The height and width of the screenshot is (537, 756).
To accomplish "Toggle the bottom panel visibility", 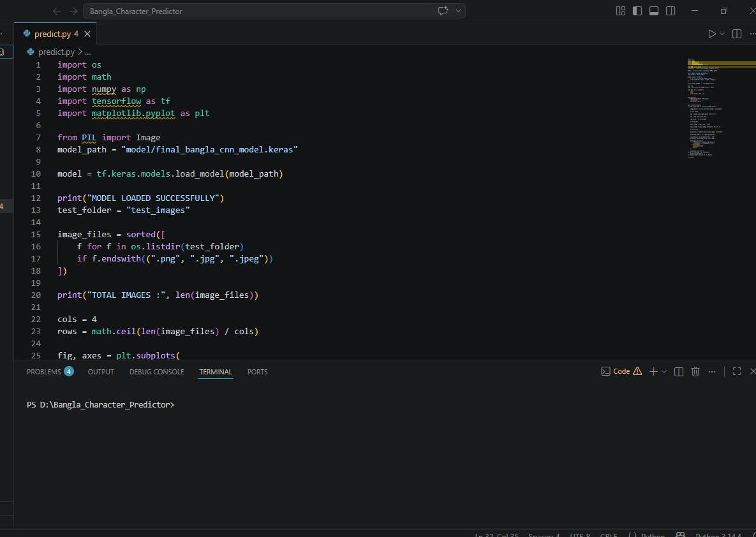I will click(654, 11).
